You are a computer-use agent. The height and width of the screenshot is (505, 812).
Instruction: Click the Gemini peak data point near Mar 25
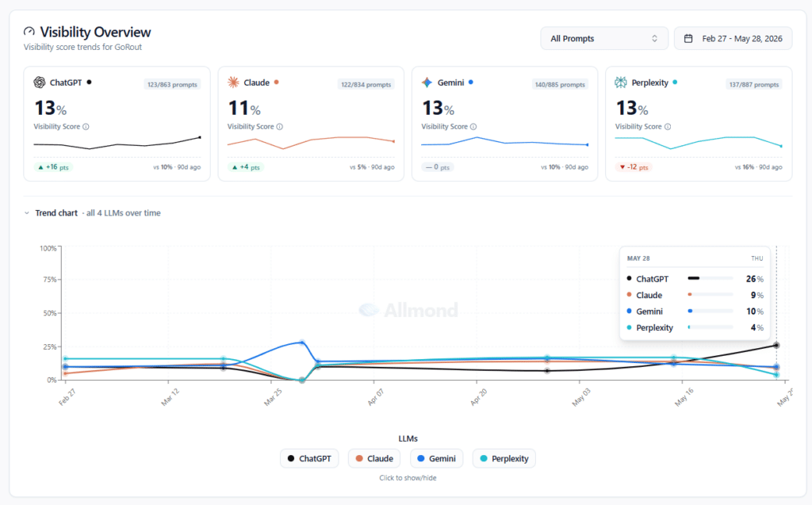(302, 342)
